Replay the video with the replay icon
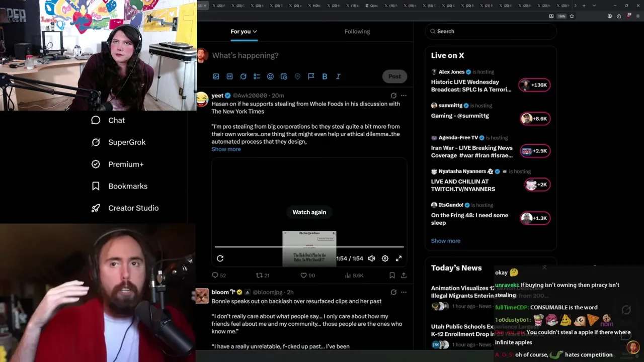 click(220, 258)
